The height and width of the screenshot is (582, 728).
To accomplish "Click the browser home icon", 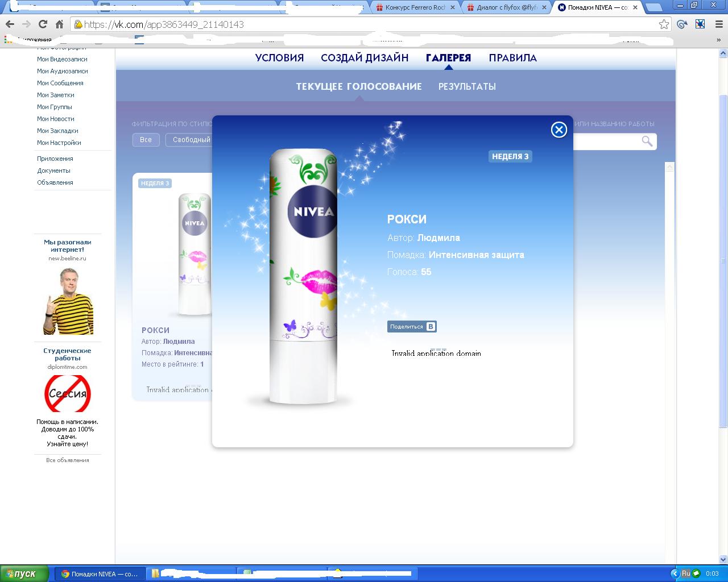I will point(59,24).
